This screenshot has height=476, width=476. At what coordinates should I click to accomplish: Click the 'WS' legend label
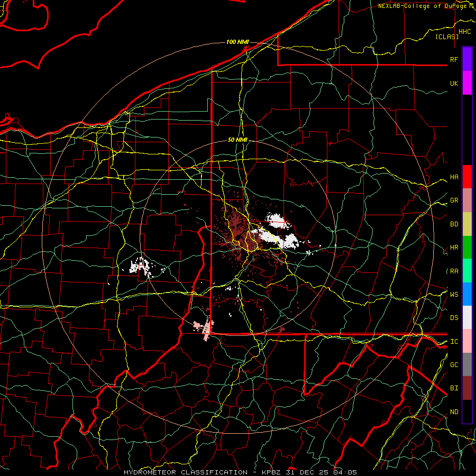(x=454, y=295)
